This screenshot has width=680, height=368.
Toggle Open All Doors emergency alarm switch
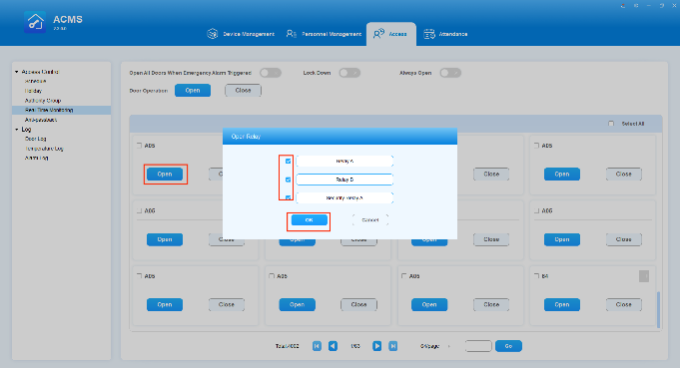(270, 73)
